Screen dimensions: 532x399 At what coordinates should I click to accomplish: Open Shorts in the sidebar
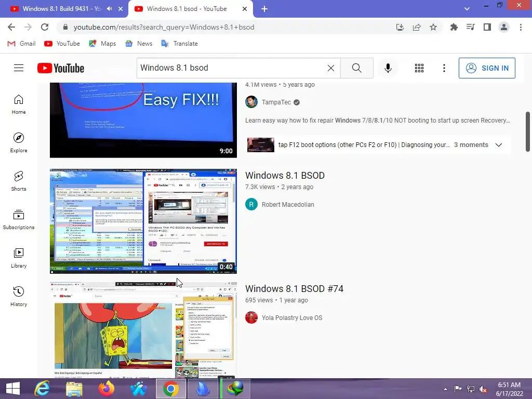click(19, 181)
